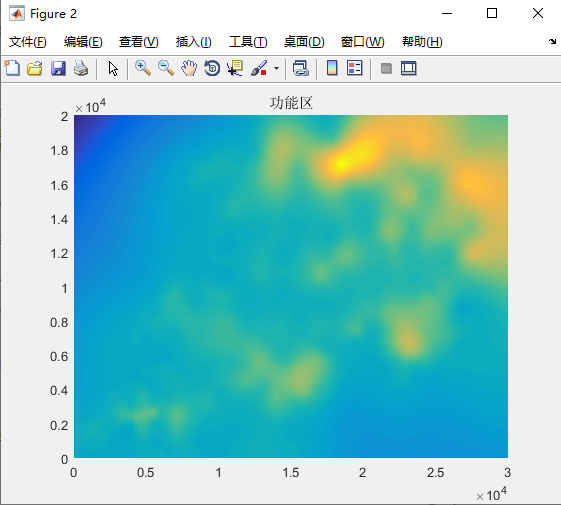Open the 工具(T) menu
The width and height of the screenshot is (561, 505).
click(248, 42)
